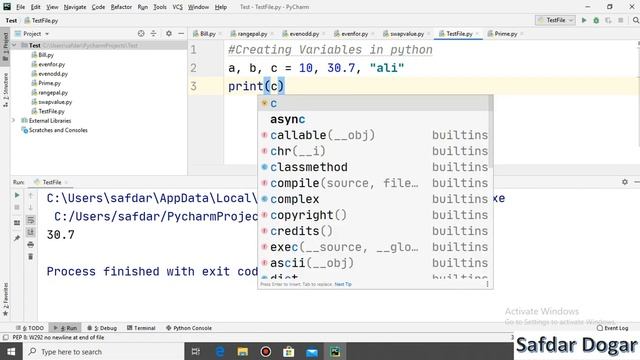This screenshot has width=640, height=360.
Task: Pin the Run tab with the pin icon
Action: (17, 238)
